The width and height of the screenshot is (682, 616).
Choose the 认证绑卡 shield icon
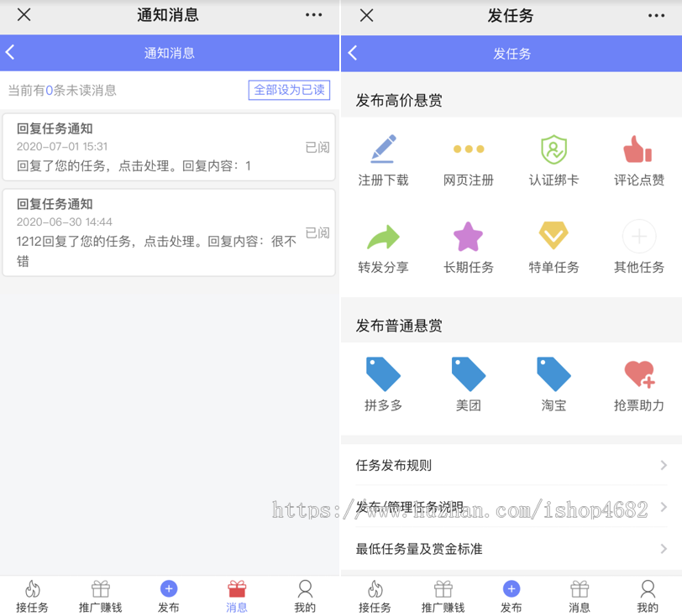point(553,149)
